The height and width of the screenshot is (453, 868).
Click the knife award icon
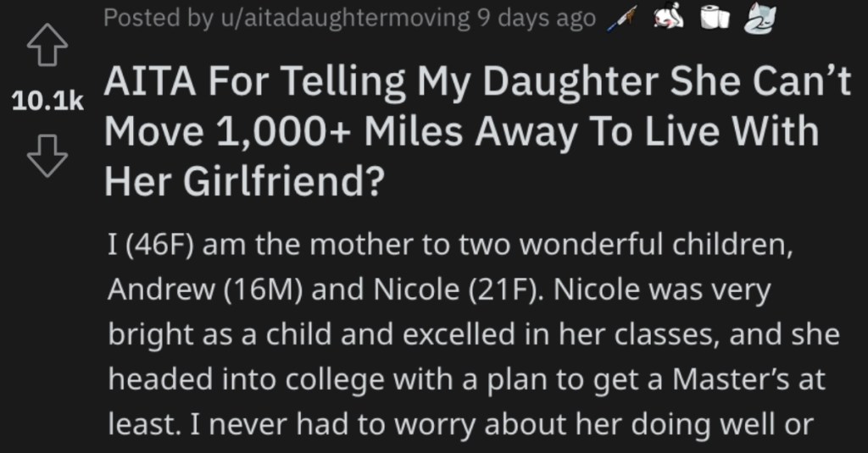coord(621,19)
